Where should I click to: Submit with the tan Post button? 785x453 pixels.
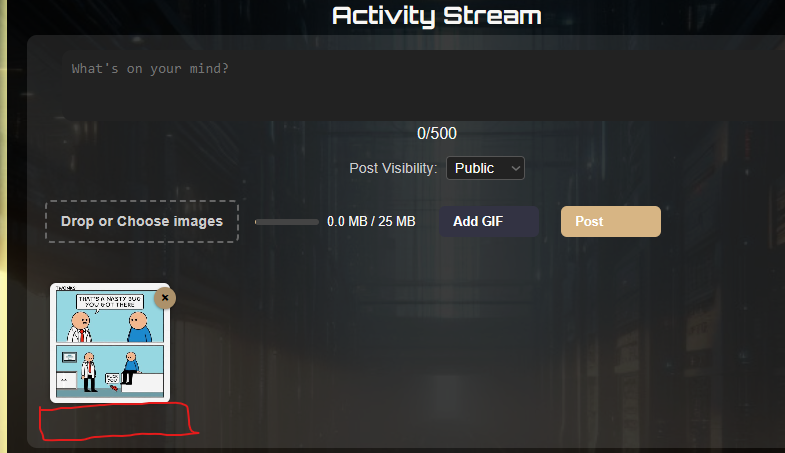coord(611,221)
